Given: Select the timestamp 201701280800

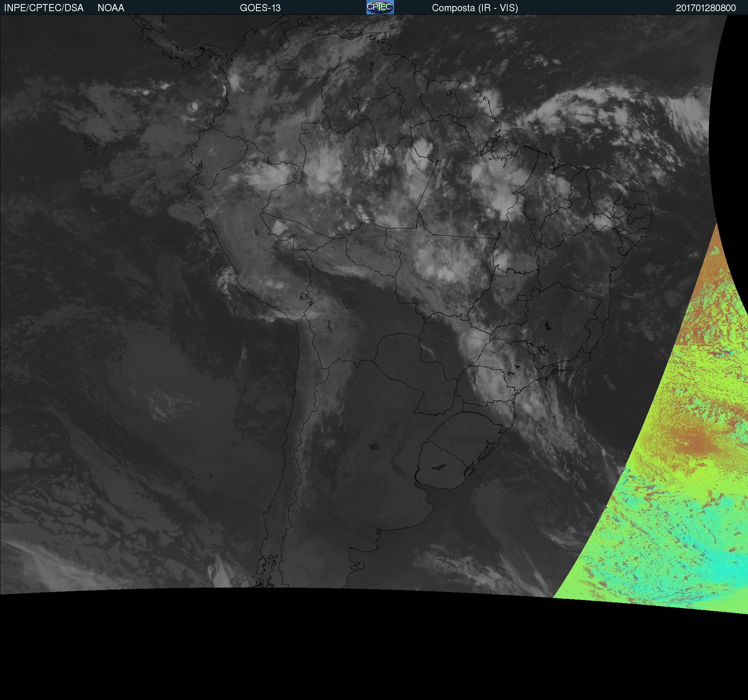Looking at the screenshot, I should click(706, 8).
